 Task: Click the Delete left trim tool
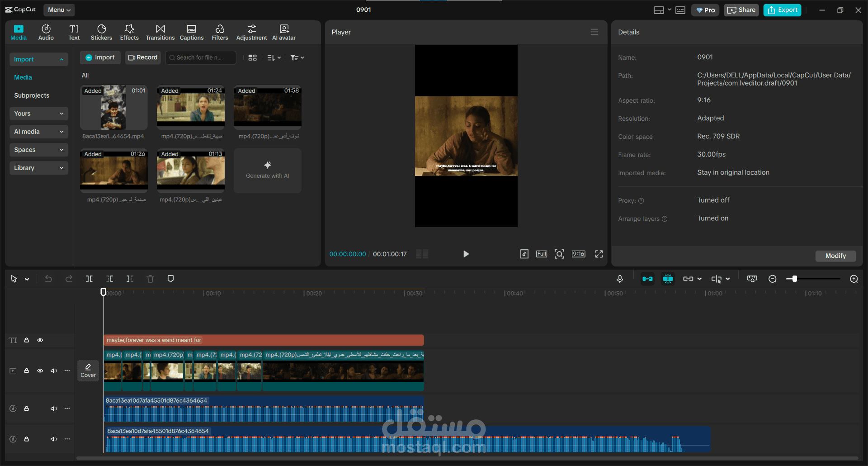(x=110, y=279)
